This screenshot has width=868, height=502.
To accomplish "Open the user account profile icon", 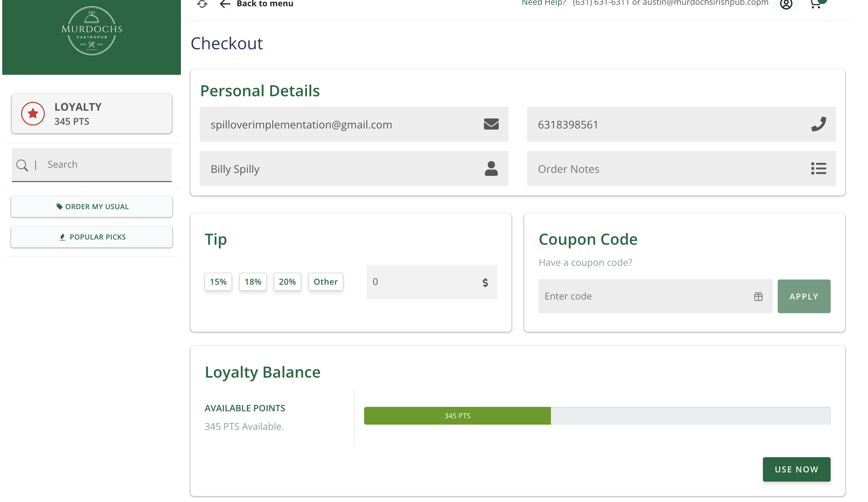I will (786, 4).
